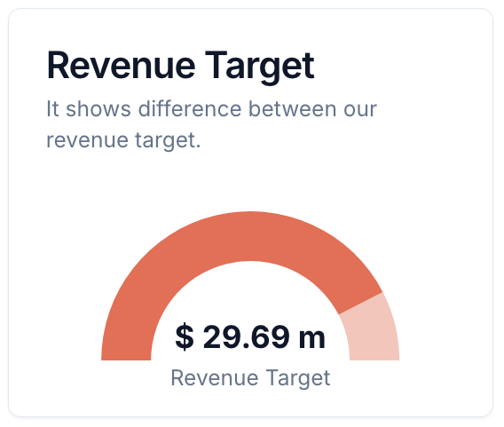Click the boundary between orange and pink segments
504x427 pixels.
point(361,303)
